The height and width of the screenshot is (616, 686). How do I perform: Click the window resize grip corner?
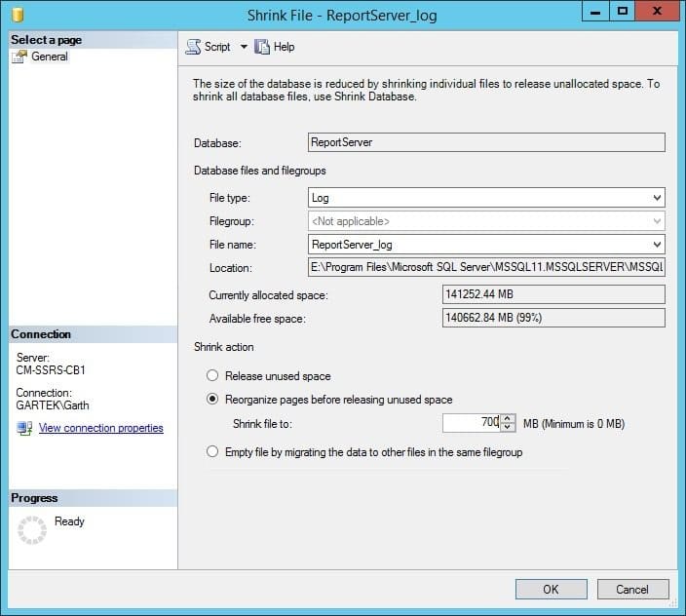coord(672,603)
